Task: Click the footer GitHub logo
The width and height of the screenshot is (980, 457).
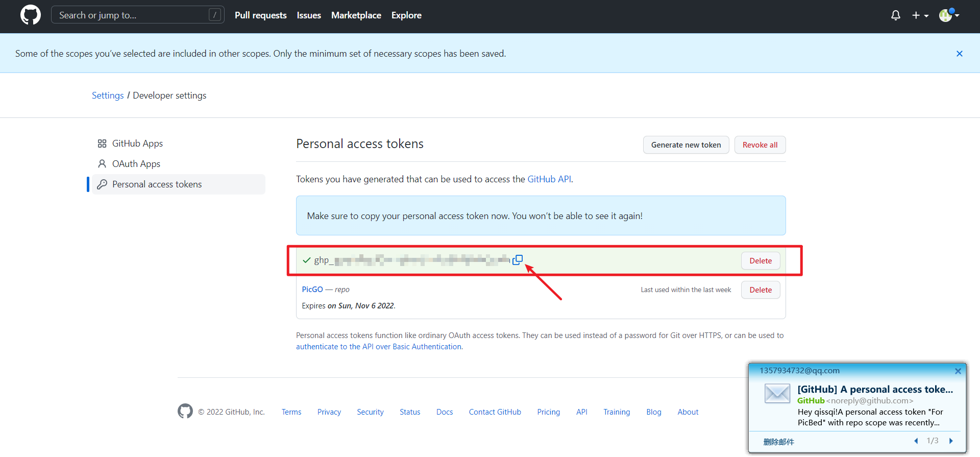Action: 185,411
